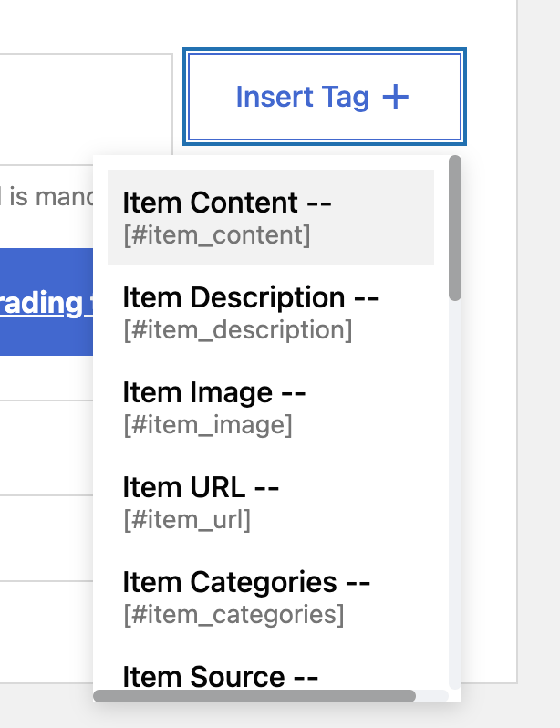Click the plus icon beside Insert Tag
560x728 pixels.
pyautogui.click(x=395, y=97)
